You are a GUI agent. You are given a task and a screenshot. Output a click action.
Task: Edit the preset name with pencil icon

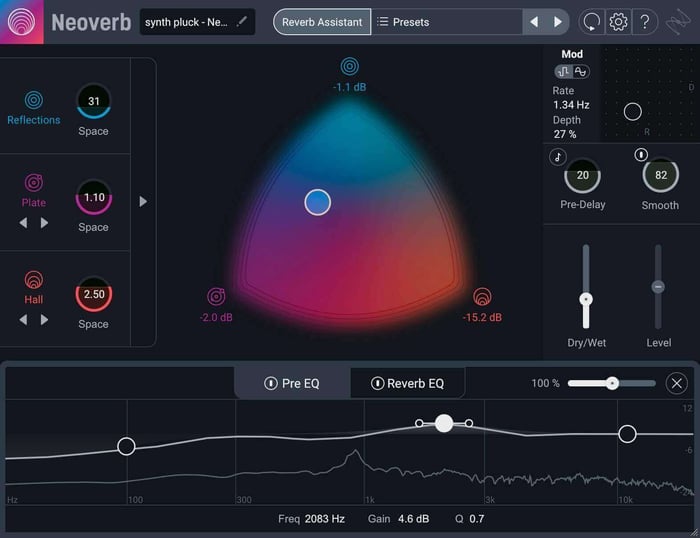pos(242,21)
